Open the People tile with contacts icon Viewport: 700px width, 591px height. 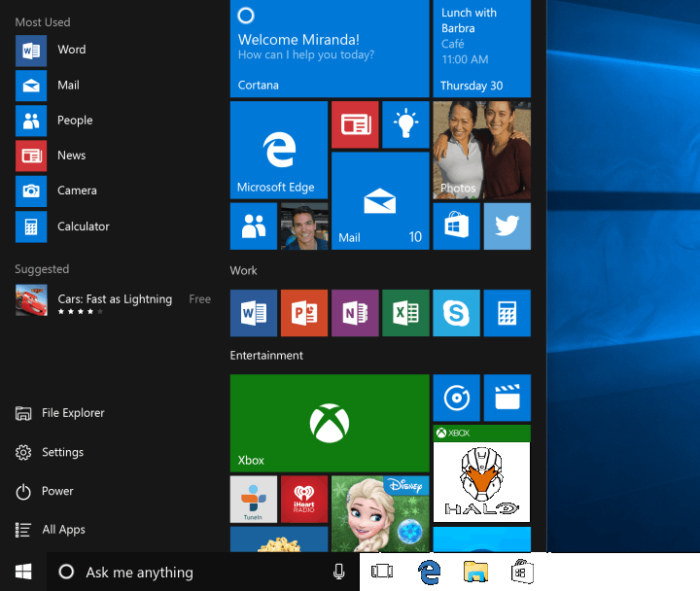(254, 226)
